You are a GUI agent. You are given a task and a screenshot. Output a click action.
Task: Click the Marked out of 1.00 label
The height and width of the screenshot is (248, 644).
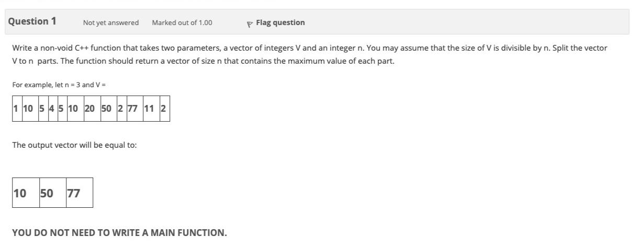(182, 22)
